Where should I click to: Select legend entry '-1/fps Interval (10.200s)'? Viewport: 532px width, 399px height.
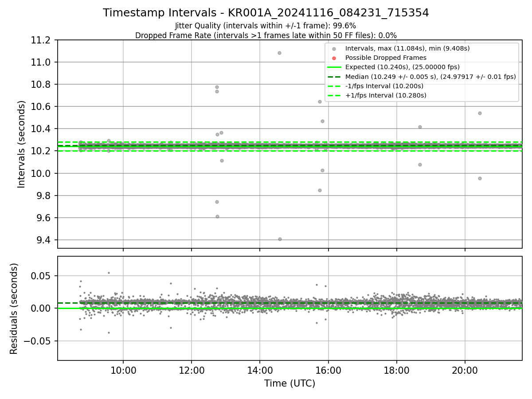pyautogui.click(x=384, y=86)
